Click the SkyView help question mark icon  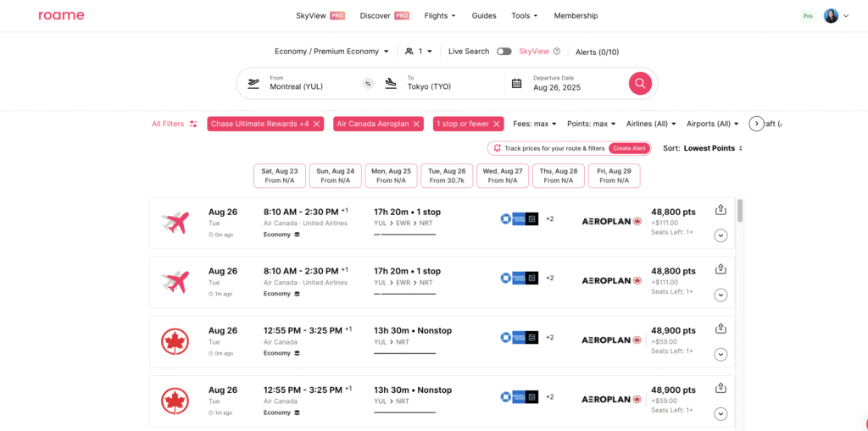pyautogui.click(x=557, y=52)
